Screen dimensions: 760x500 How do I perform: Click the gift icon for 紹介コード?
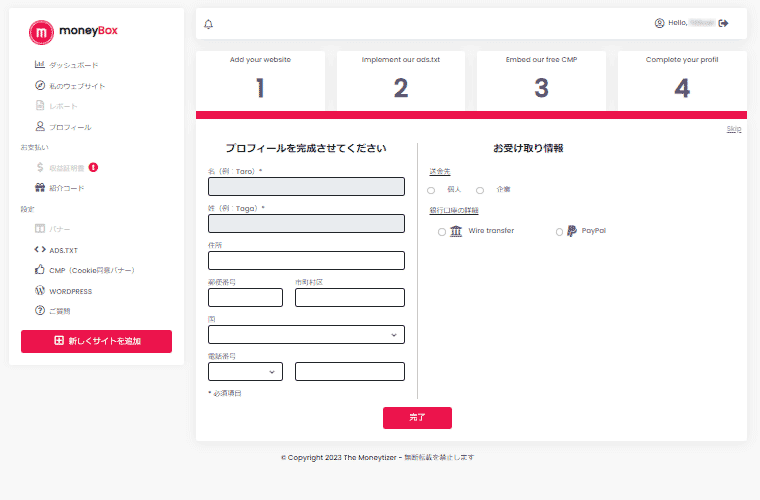(40, 188)
